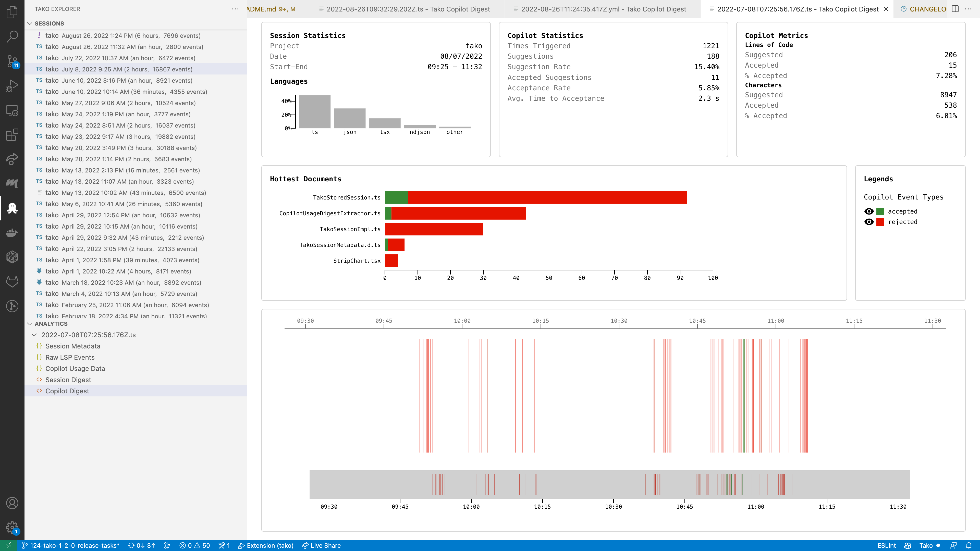Collapse the 2022-07-08T07:25:56.176Z.ts tree node
The height and width of the screenshot is (551, 980).
pos(34,335)
